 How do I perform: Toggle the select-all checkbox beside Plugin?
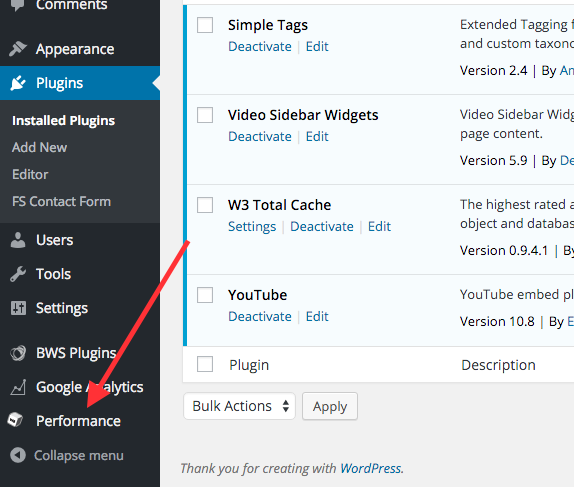click(205, 364)
